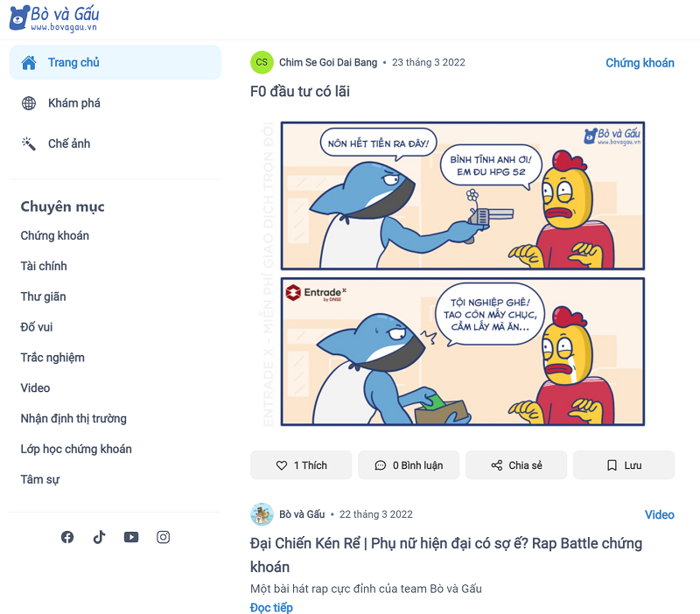Like the post with 1 Thích
The width and height of the screenshot is (700, 614).
301,465
